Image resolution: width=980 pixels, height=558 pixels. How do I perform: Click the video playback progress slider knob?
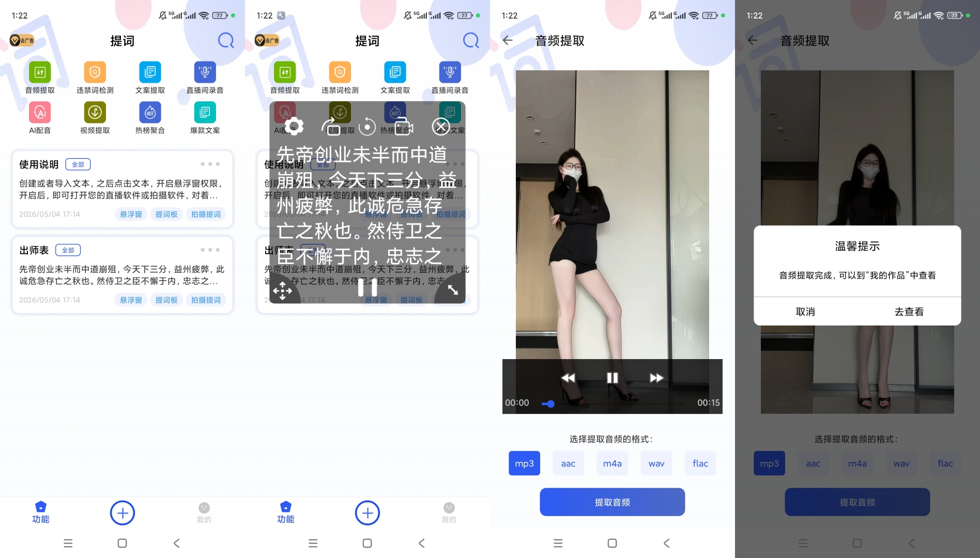tap(550, 404)
